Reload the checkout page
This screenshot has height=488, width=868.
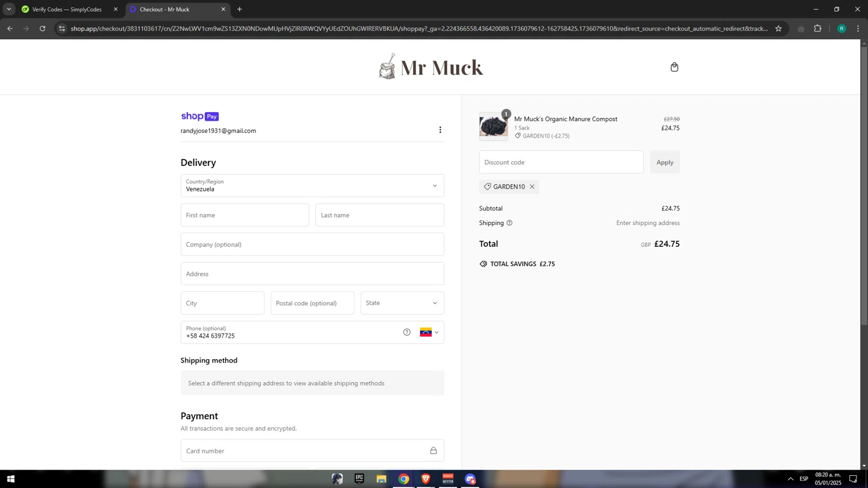pos(42,28)
